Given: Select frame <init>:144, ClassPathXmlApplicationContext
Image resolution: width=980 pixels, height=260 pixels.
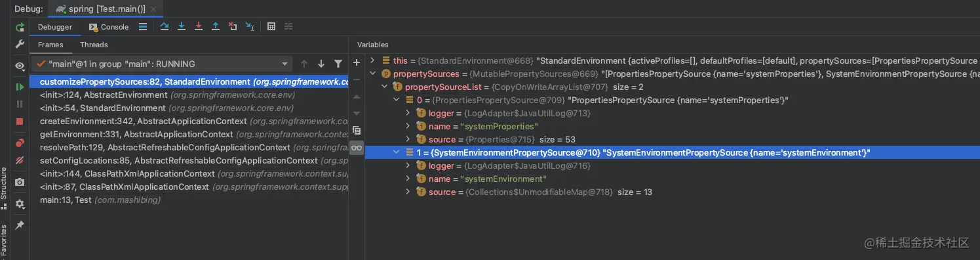Looking at the screenshot, I should [189, 174].
